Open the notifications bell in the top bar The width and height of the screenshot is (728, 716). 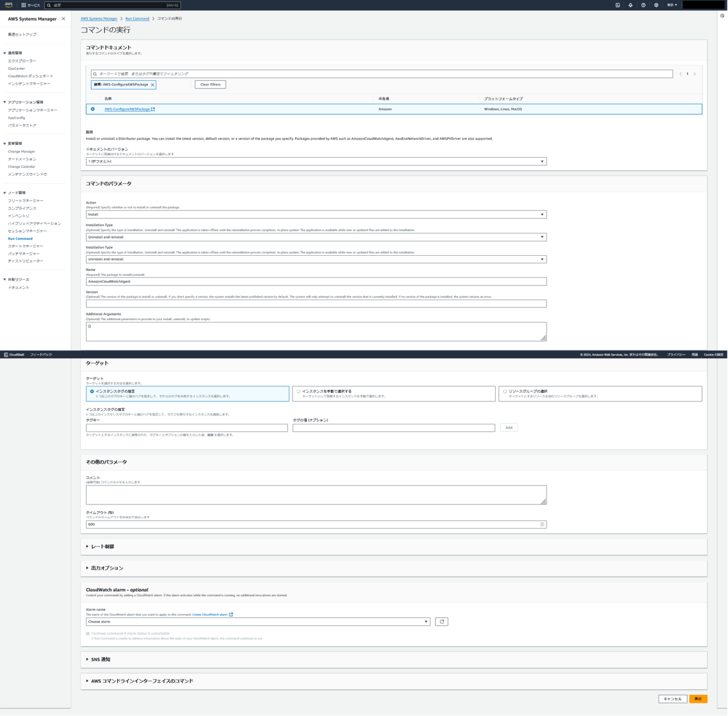630,4
